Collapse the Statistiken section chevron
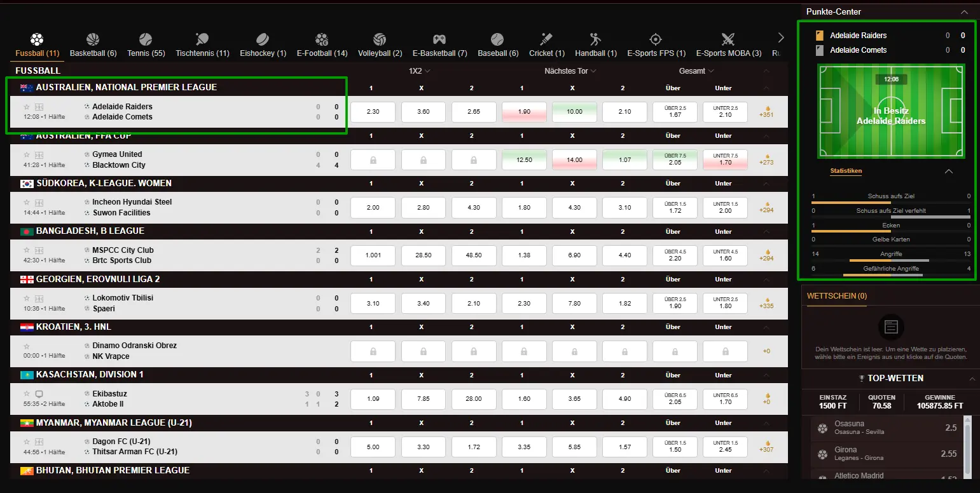980x493 pixels. (949, 172)
